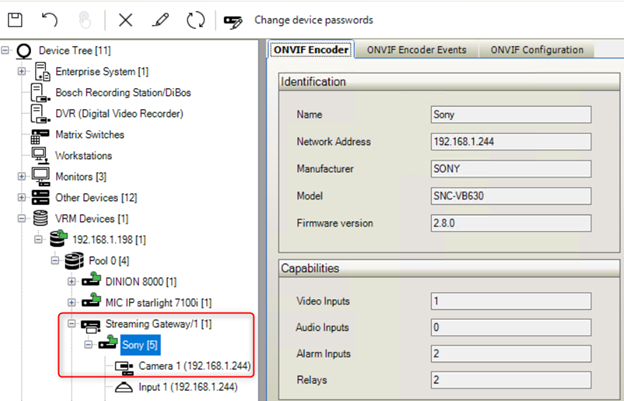
Task: Click the Change device passwords icon
Action: coord(234,20)
